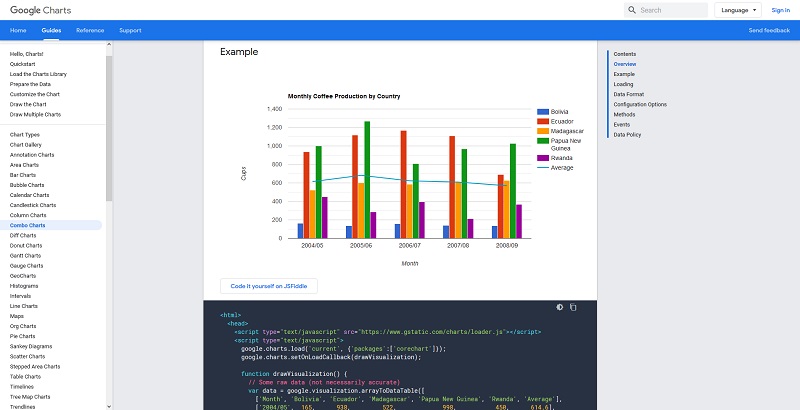Open the Reference tab

[x=90, y=30]
